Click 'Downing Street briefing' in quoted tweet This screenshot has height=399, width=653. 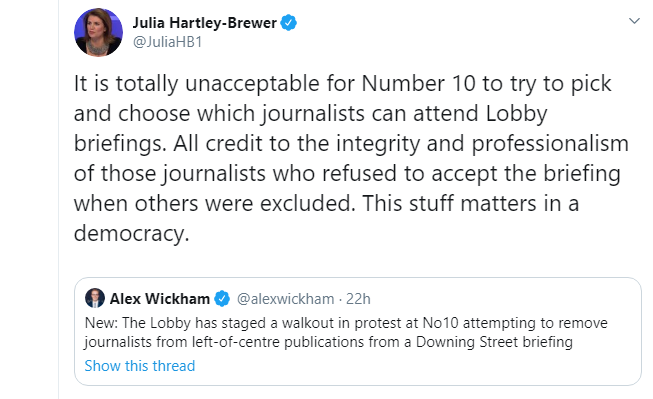[494, 342]
